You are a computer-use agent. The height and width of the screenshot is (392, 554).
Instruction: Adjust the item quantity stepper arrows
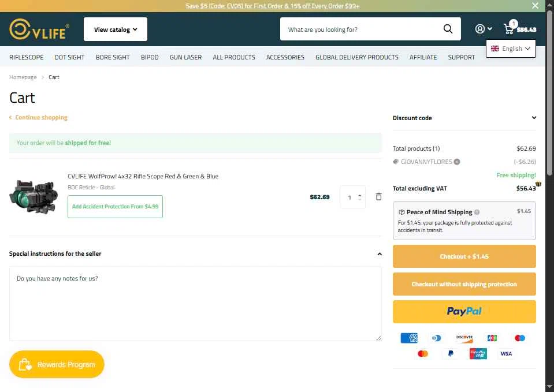click(x=360, y=197)
